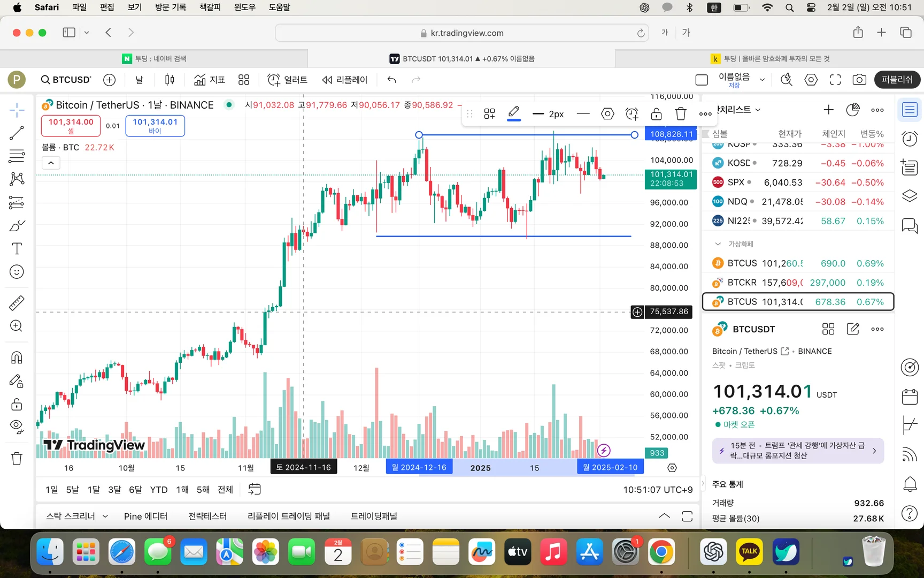
Task: Lock the selected drawing
Action: click(x=656, y=113)
